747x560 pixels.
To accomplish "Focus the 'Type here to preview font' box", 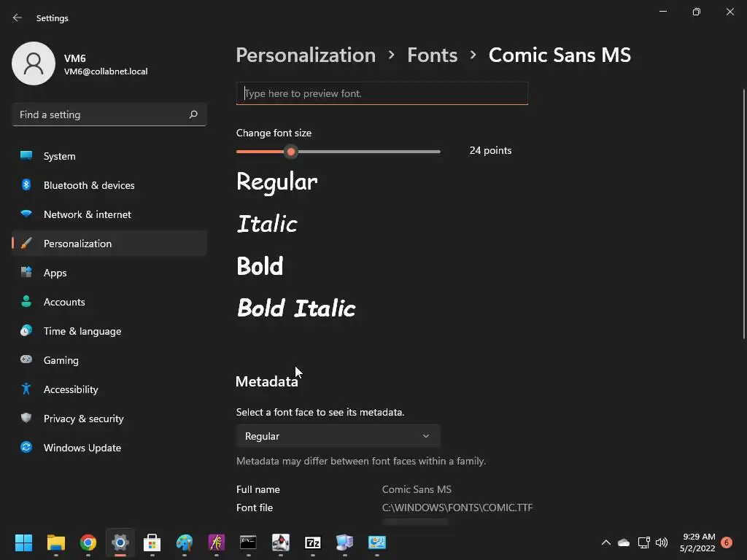I will tap(382, 93).
